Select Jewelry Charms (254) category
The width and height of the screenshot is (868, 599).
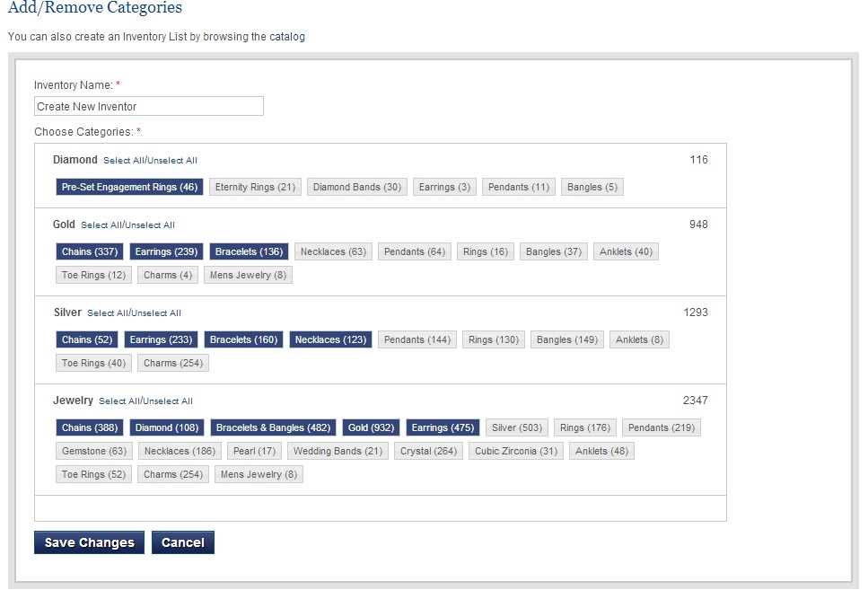173,474
